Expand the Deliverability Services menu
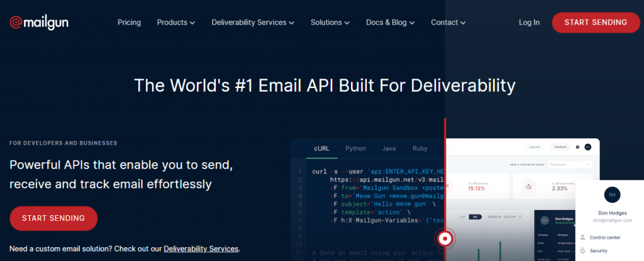This screenshot has width=644, height=261. pos(253,23)
